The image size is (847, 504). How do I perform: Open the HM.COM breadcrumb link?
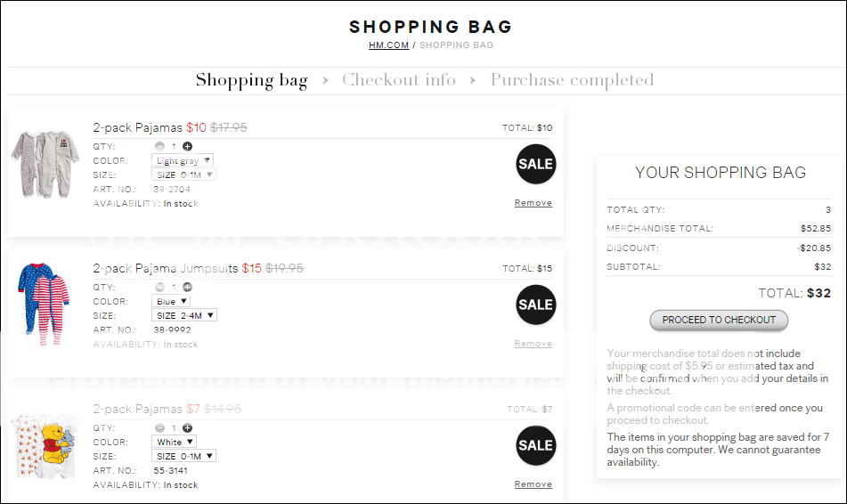[x=389, y=45]
